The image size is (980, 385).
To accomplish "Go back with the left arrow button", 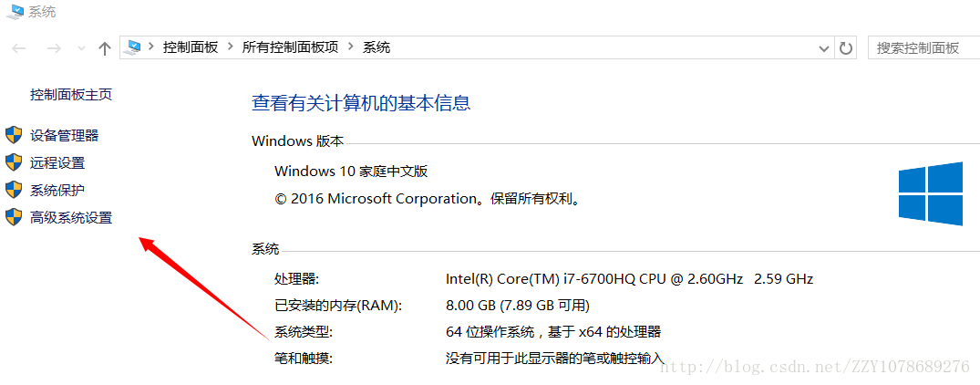I will click(19, 48).
